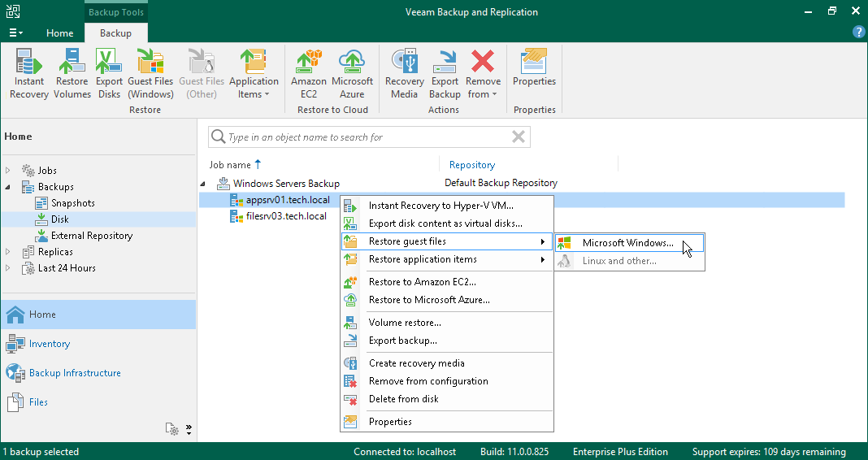The height and width of the screenshot is (460, 868).
Task: Click the object name search field
Action: tap(366, 137)
